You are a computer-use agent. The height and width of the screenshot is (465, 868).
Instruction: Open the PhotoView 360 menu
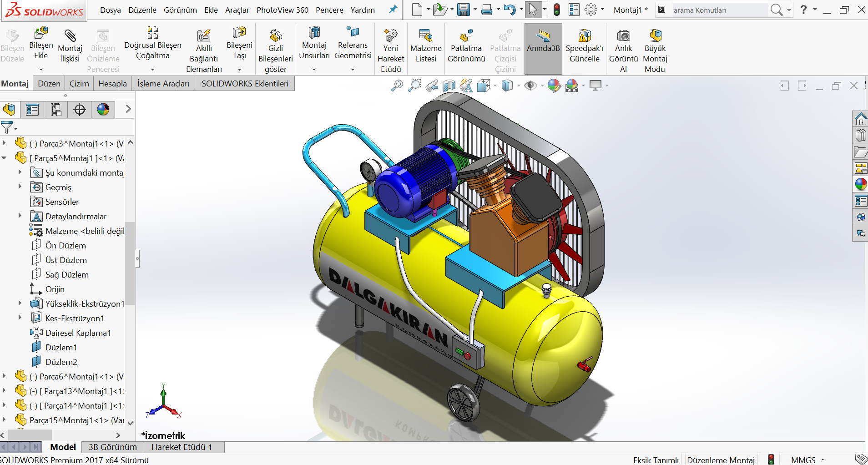pyautogui.click(x=283, y=10)
